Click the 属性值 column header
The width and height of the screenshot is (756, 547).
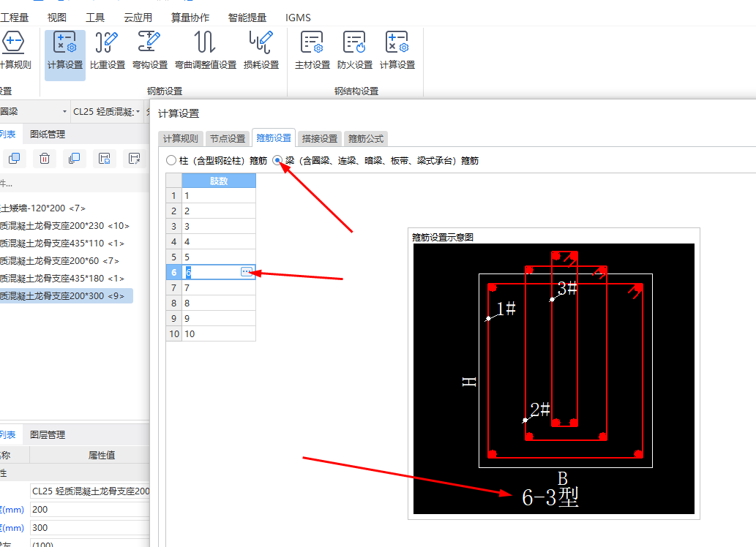90,455
